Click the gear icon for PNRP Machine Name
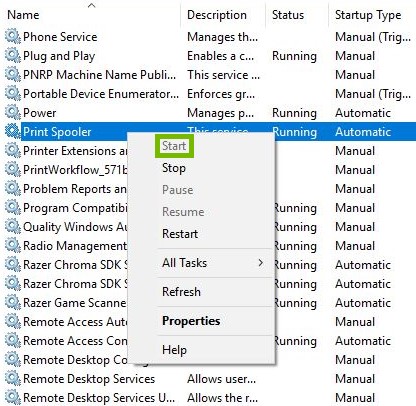Viewport: 416px width, 406px height. click(13, 74)
